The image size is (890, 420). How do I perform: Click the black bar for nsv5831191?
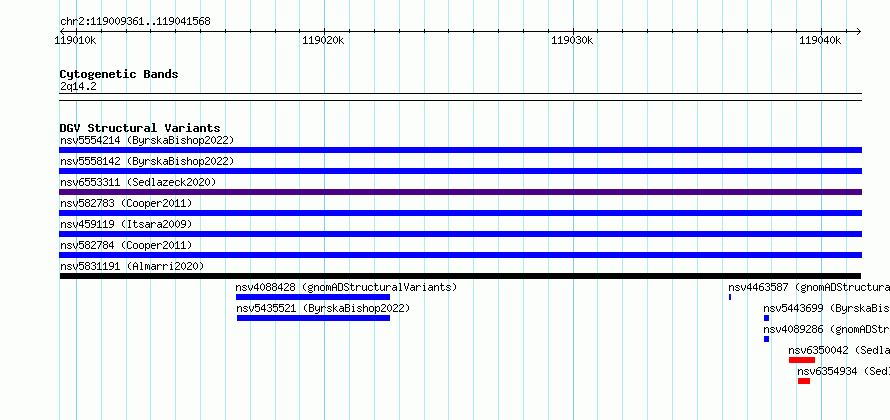pyautogui.click(x=460, y=276)
